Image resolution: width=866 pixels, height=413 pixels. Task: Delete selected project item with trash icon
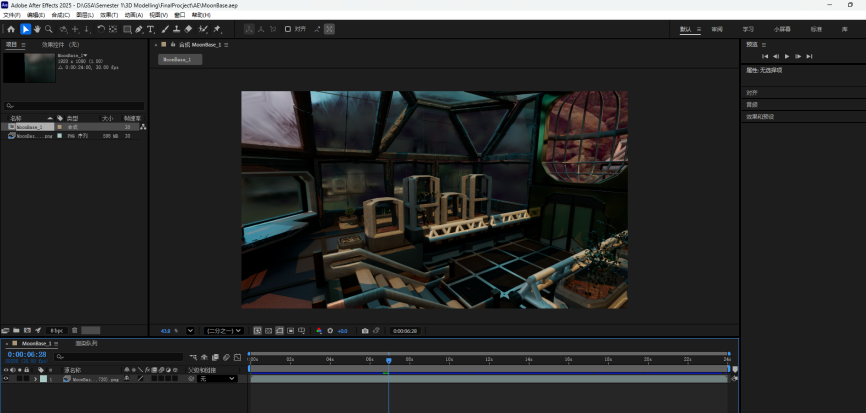click(x=75, y=330)
